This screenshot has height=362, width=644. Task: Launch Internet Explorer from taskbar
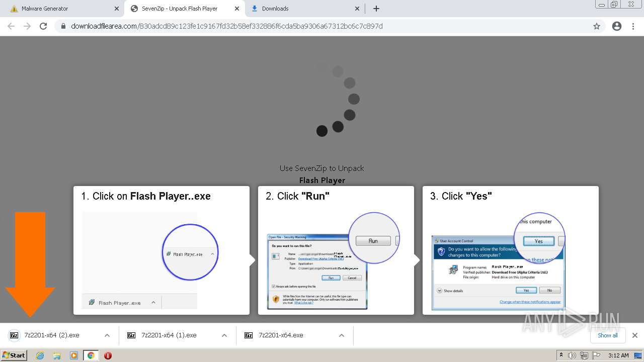40,355
